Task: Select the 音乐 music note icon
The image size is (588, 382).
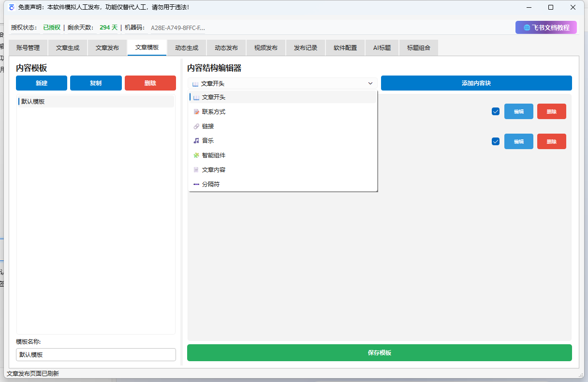Action: [x=196, y=141]
